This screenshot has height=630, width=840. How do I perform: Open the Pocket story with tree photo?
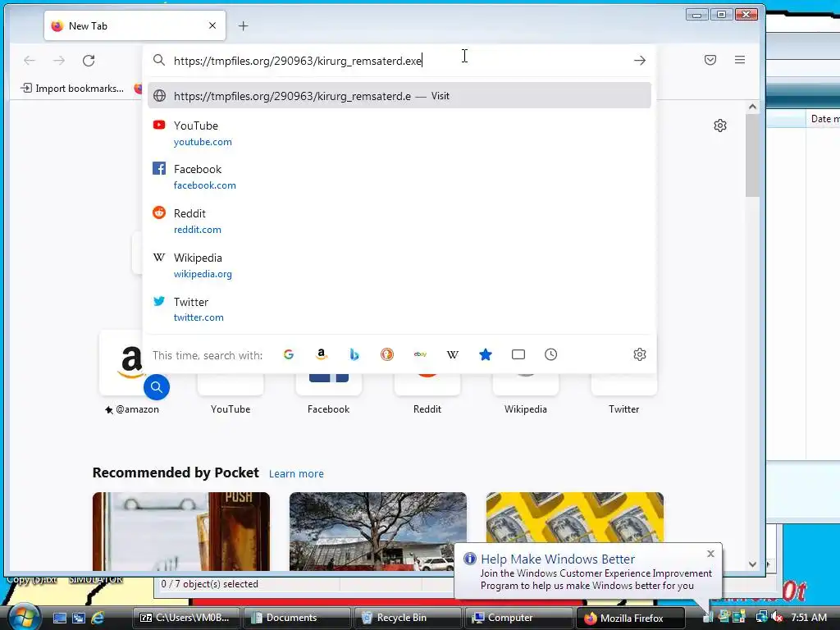[x=377, y=532]
